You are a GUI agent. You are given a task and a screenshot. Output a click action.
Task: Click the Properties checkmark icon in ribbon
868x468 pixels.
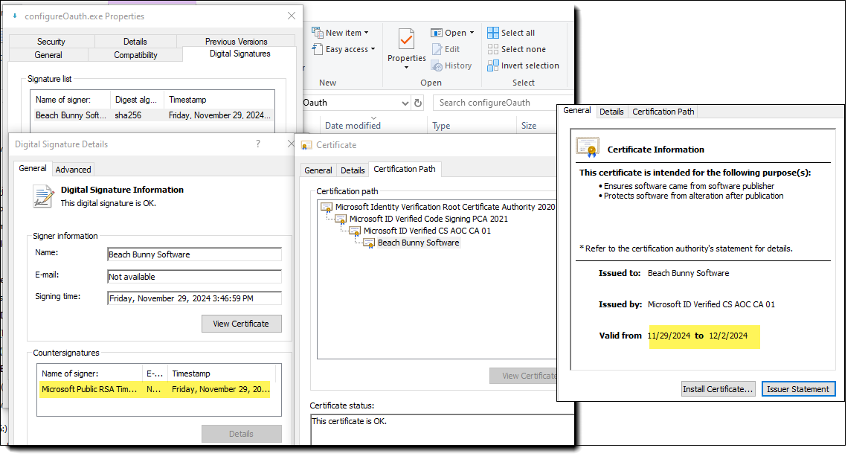[x=406, y=40]
